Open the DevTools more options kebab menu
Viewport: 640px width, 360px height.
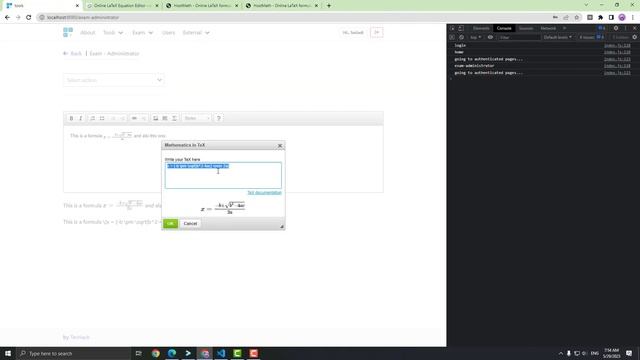click(625, 28)
